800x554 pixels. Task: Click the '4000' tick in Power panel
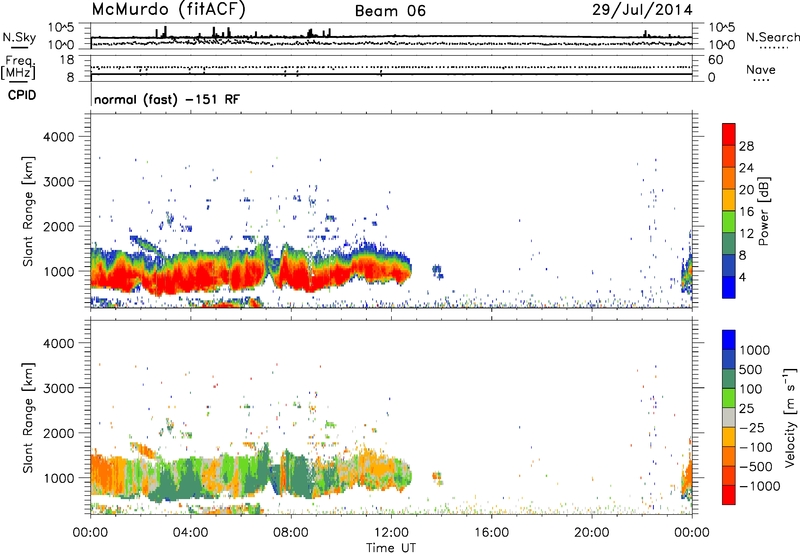59,137
